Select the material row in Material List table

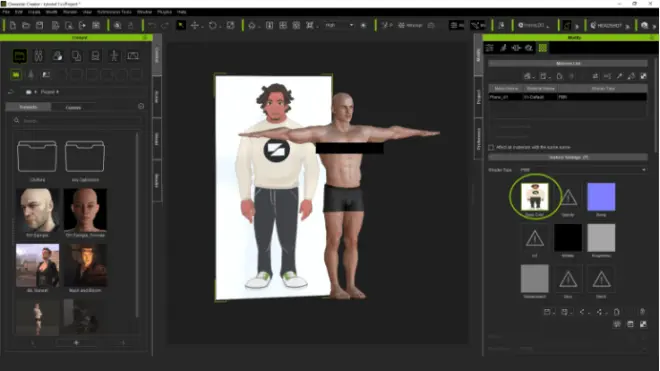click(567, 97)
